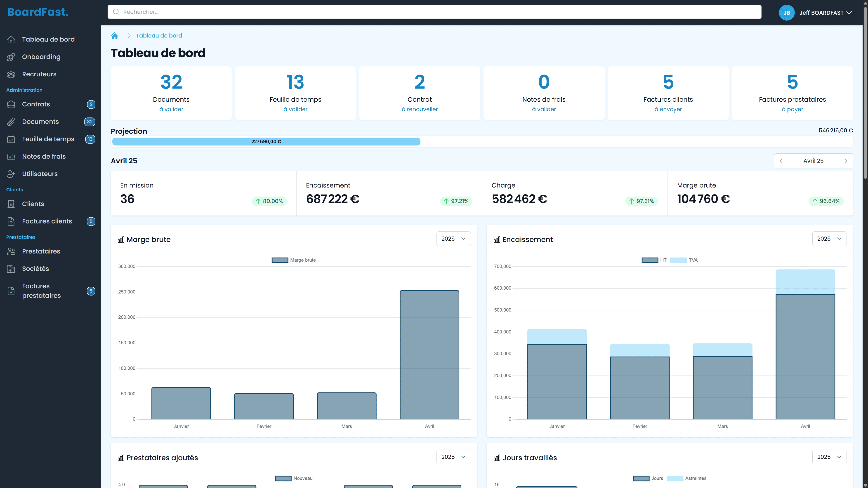Toggle Marge brute legend series visibility
The width and height of the screenshot is (868, 488).
tap(293, 260)
